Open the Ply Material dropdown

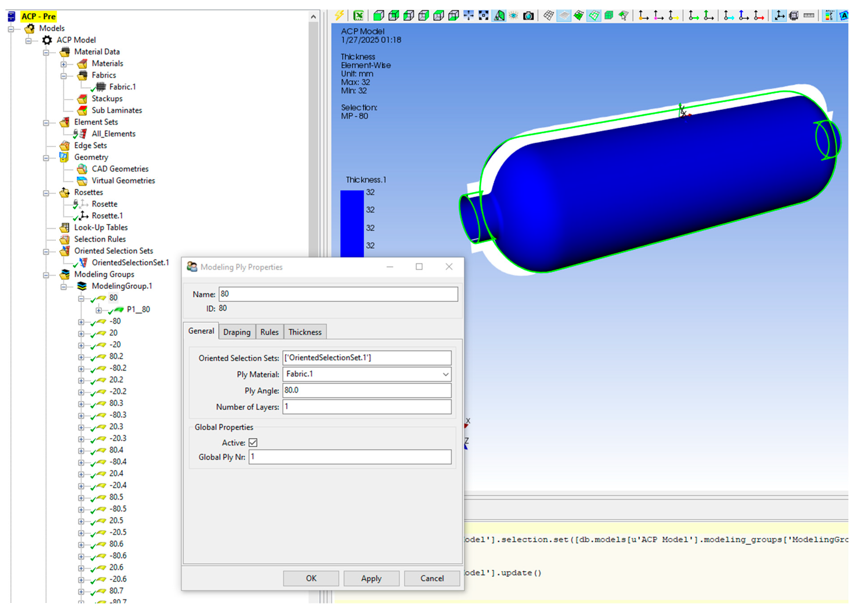coord(446,374)
